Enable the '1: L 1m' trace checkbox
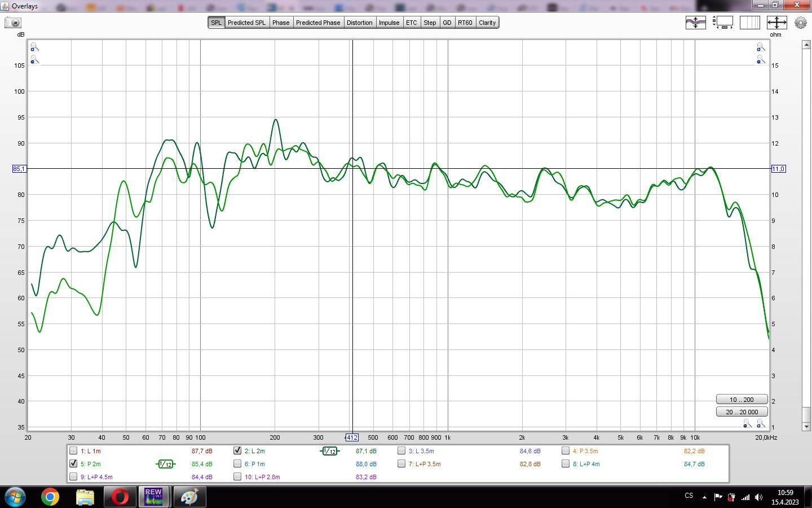The image size is (812, 508). [73, 450]
